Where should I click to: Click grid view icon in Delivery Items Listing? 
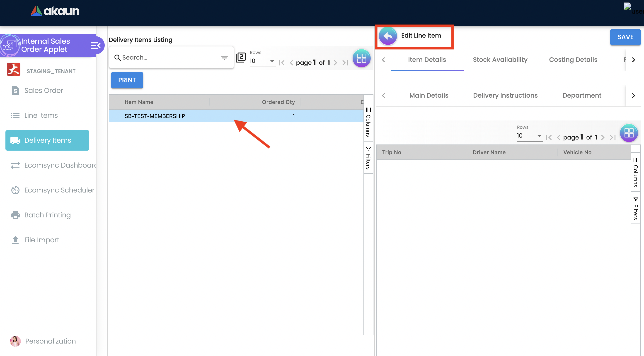point(361,58)
